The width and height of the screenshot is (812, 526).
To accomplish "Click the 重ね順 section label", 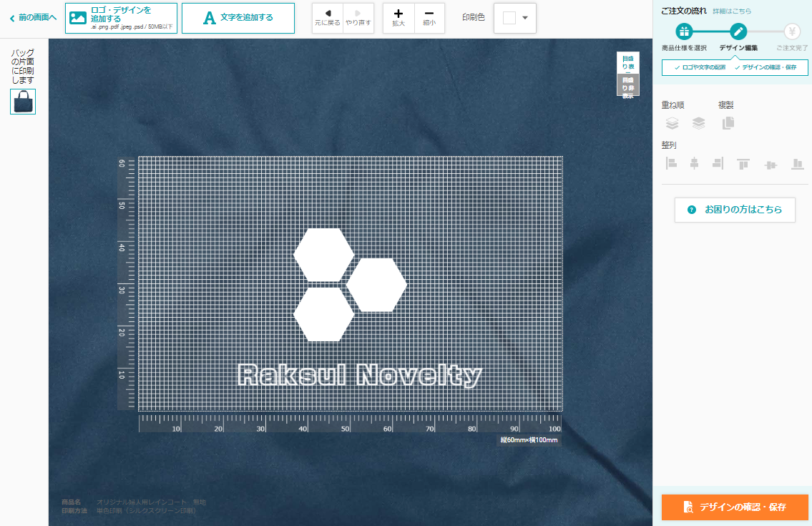I will (x=672, y=105).
